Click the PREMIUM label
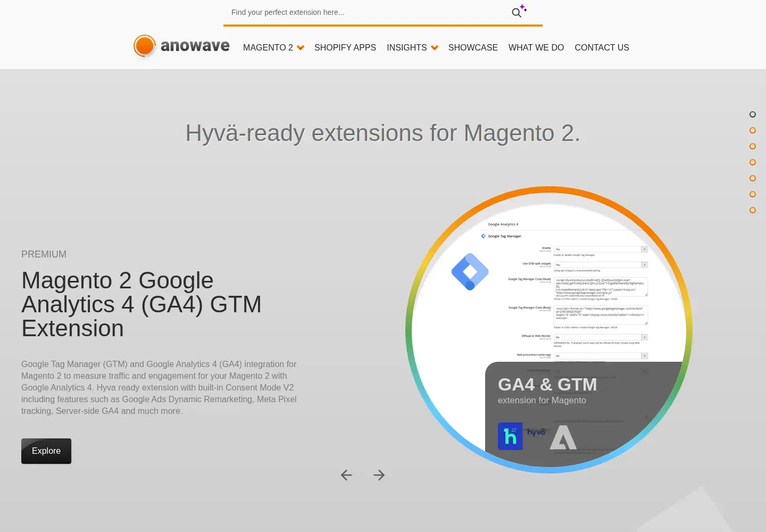 [44, 254]
